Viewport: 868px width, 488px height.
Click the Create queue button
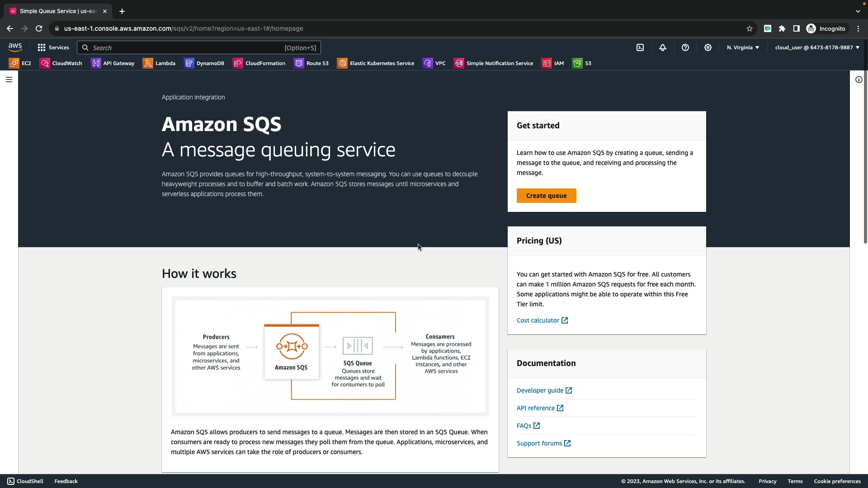[546, 196]
